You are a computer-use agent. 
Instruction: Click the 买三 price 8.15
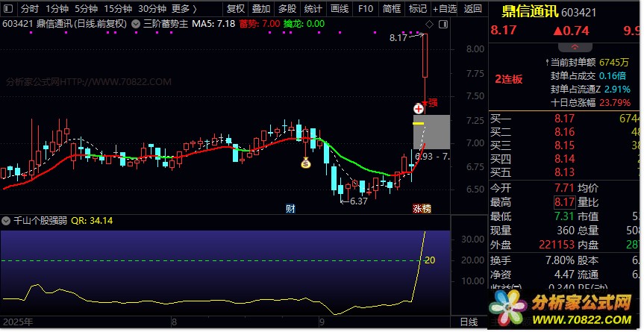point(564,145)
